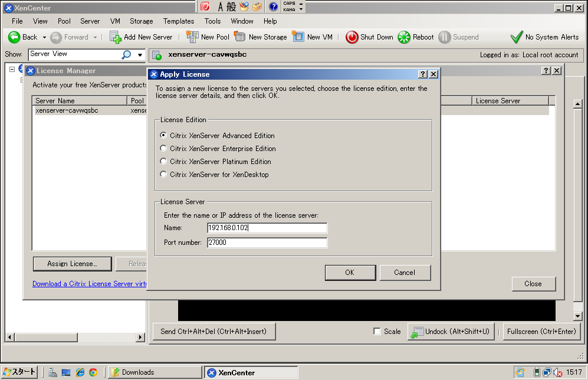Click the red Shut Down icon

pos(352,37)
